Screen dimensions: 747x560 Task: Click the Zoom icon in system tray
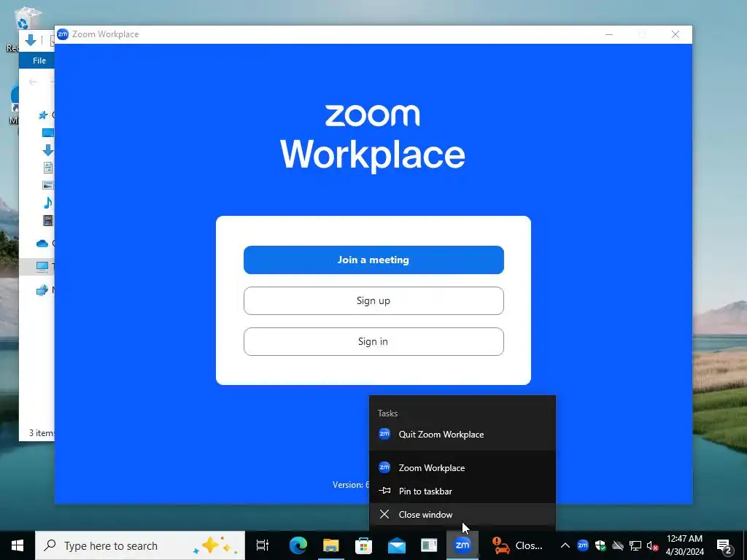[x=583, y=545]
